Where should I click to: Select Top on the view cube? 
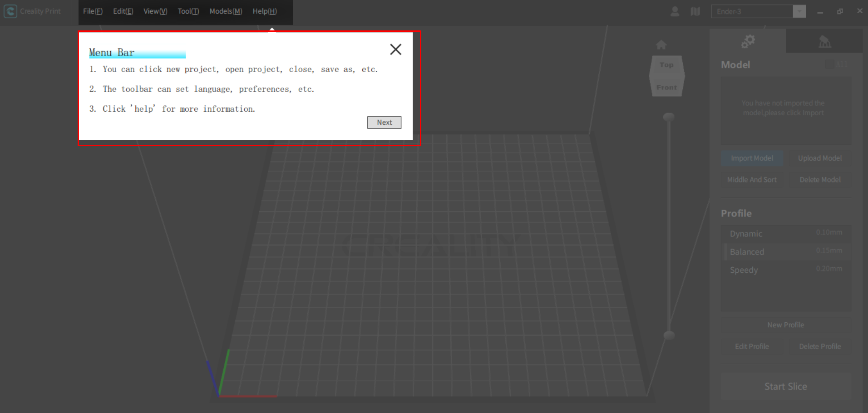666,64
